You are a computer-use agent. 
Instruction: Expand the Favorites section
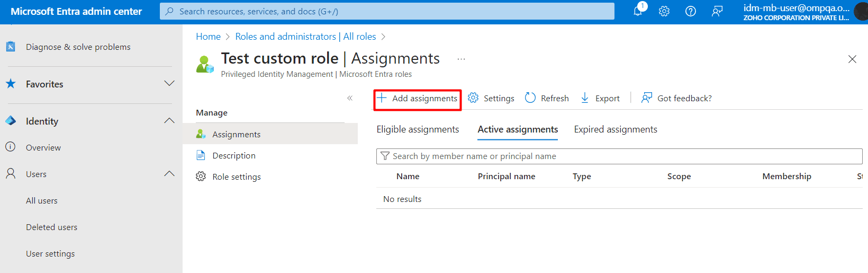(169, 84)
